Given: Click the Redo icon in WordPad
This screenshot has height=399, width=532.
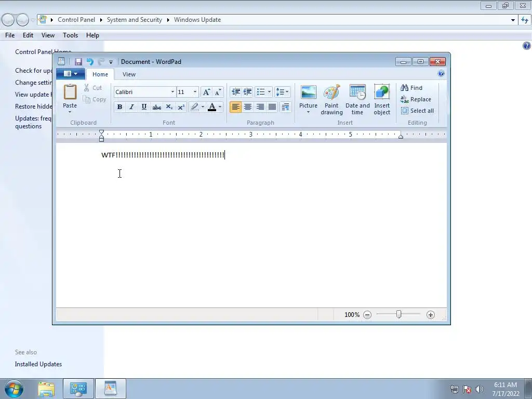Looking at the screenshot, I should click(x=101, y=62).
